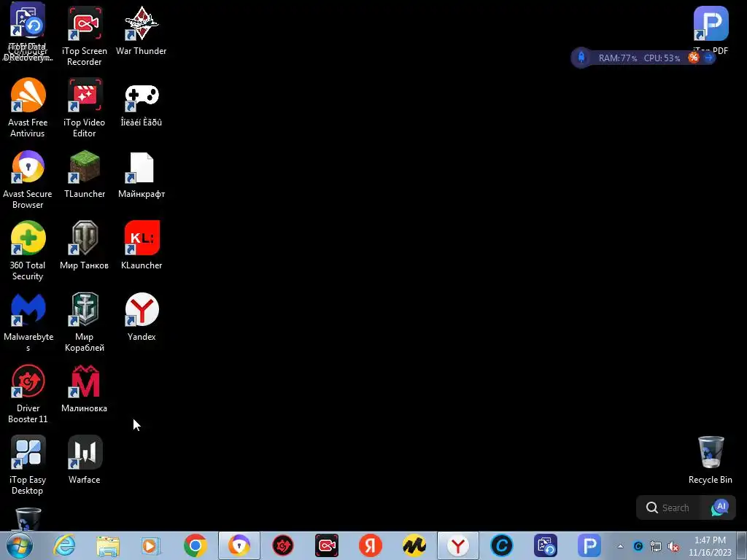
Task: Open Windows Media Player on taskbar
Action: click(151, 545)
